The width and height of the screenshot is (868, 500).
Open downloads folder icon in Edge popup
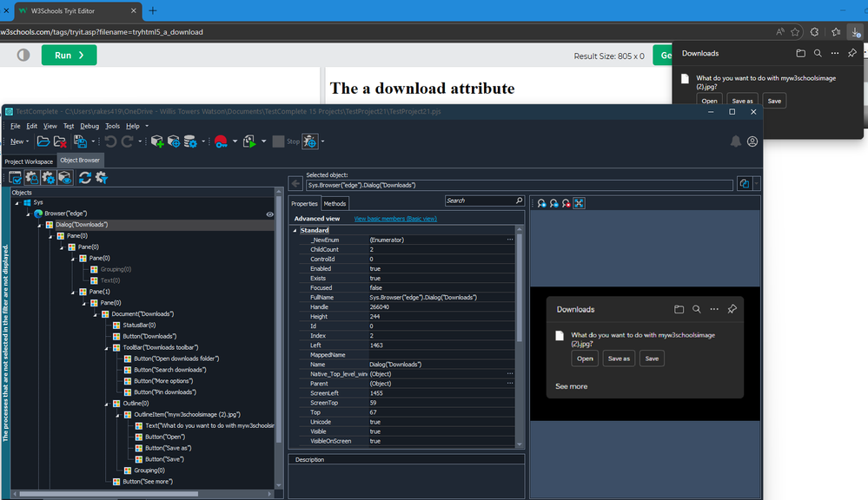pyautogui.click(x=800, y=53)
